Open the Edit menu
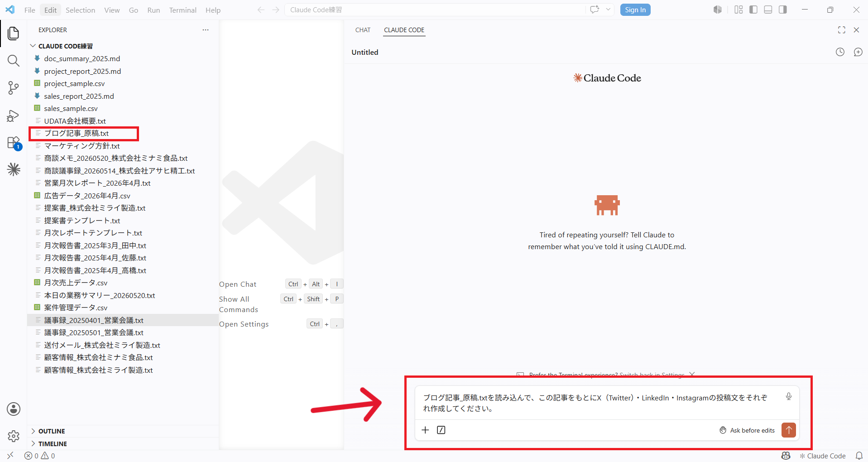The width and height of the screenshot is (868, 462). [x=51, y=10]
